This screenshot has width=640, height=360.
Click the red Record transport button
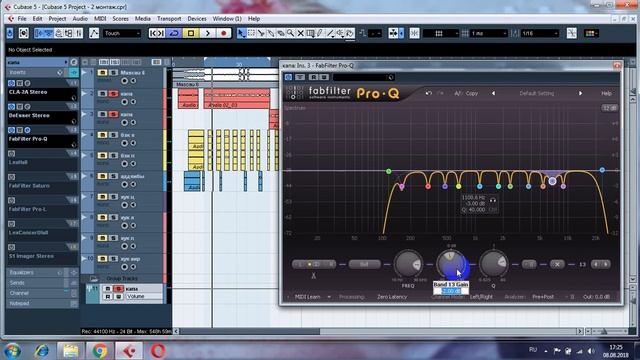[x=224, y=33]
